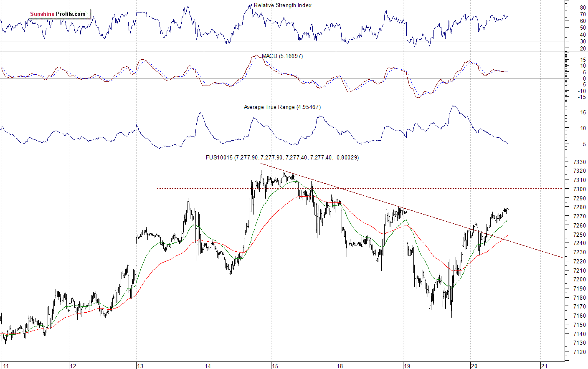
Task: Click the Average True Range axis value 15
Action: click(583, 113)
